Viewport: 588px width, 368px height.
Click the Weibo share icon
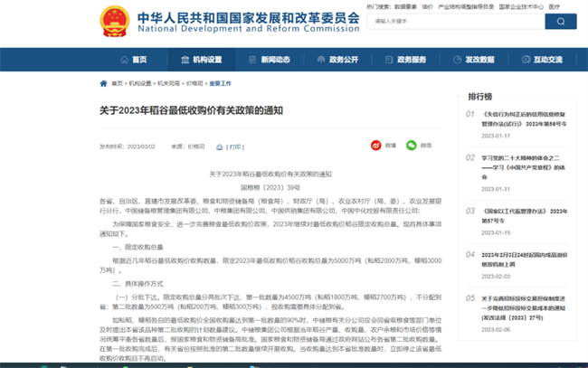(376, 145)
